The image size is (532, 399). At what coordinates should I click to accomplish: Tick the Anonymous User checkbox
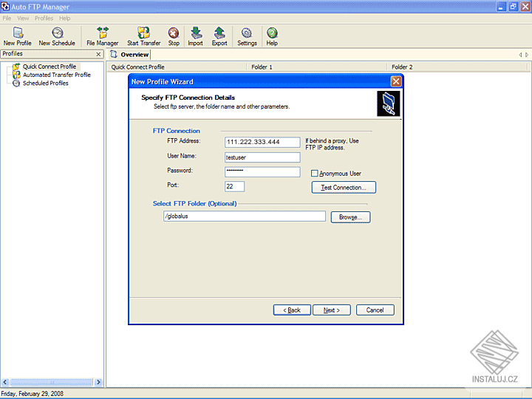tap(315, 174)
